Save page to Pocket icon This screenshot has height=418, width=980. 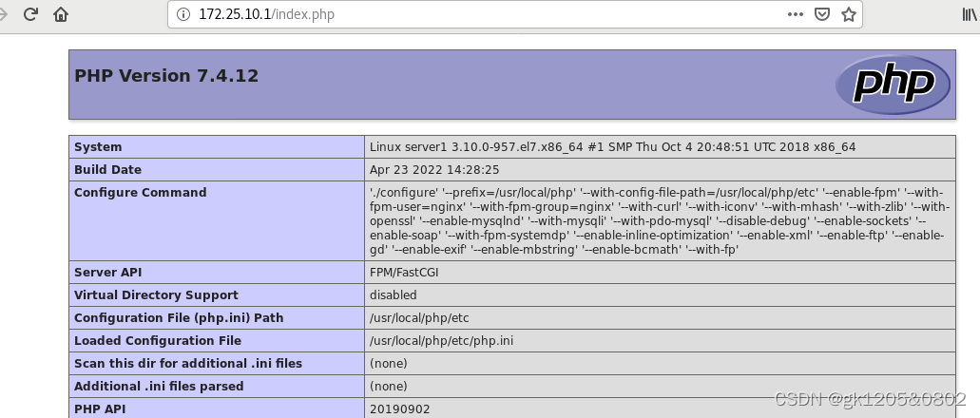(x=822, y=13)
